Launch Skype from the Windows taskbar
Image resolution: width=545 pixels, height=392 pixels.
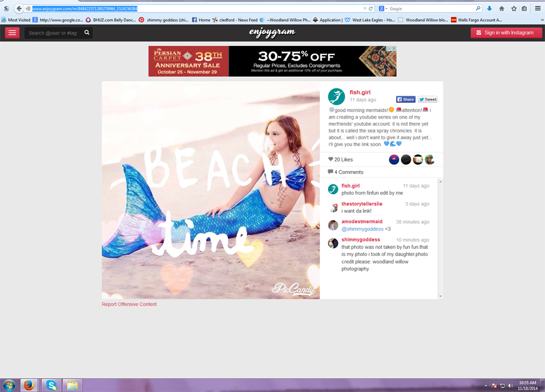click(51, 385)
